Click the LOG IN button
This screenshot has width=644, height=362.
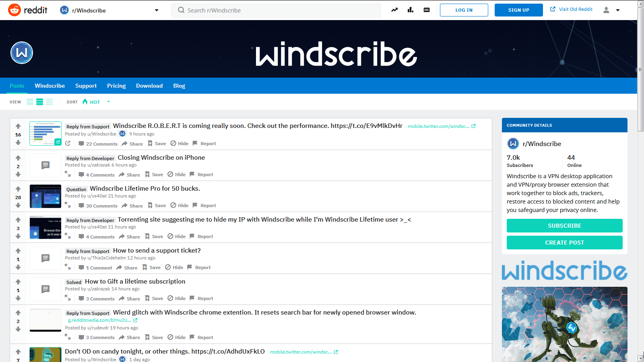pyautogui.click(x=464, y=10)
